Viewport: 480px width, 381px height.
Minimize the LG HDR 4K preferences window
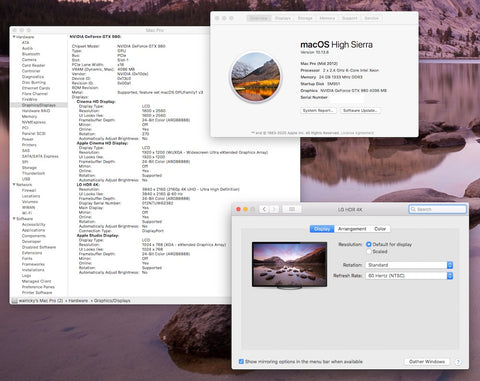pyautogui.click(x=246, y=209)
